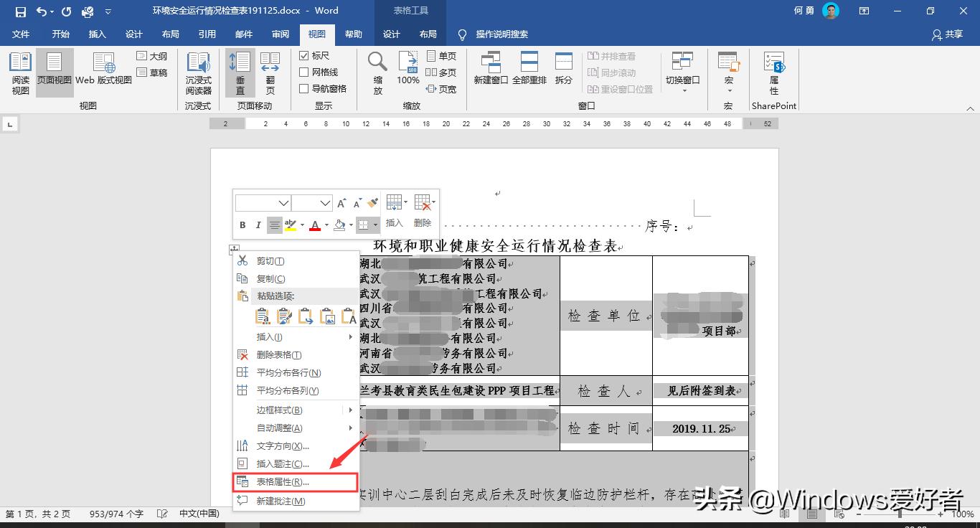
Task: Click the 100% zoom button
Action: point(407,68)
